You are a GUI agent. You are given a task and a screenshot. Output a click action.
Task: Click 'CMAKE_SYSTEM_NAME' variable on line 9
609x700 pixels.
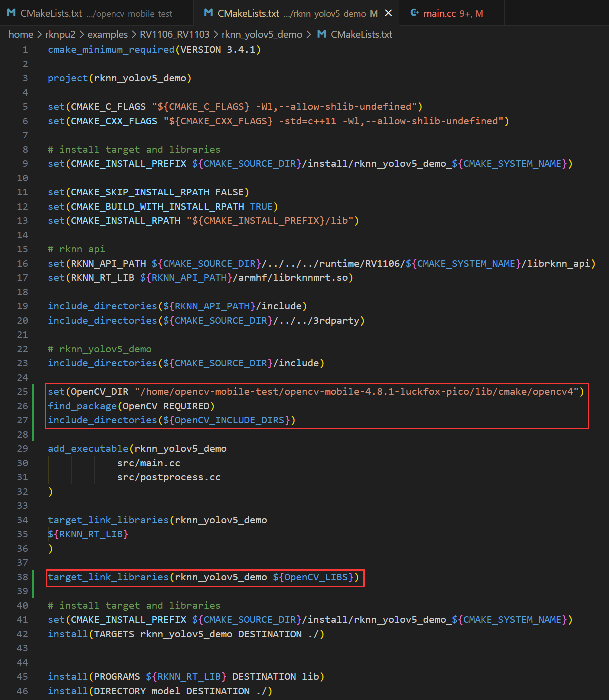[512, 164]
